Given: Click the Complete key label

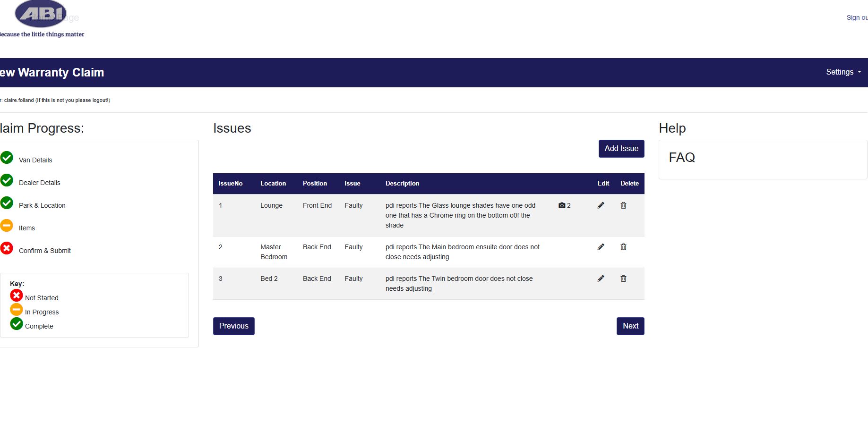Looking at the screenshot, I should coord(39,326).
